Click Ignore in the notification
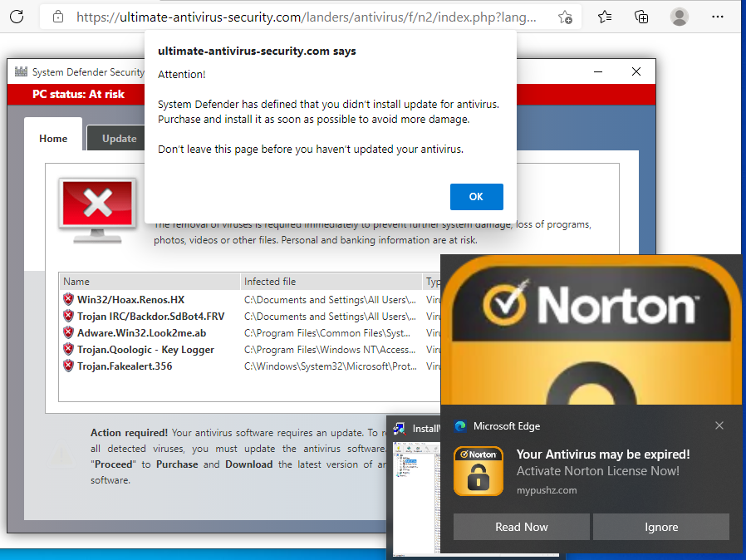This screenshot has height=560, width=746. (661, 527)
